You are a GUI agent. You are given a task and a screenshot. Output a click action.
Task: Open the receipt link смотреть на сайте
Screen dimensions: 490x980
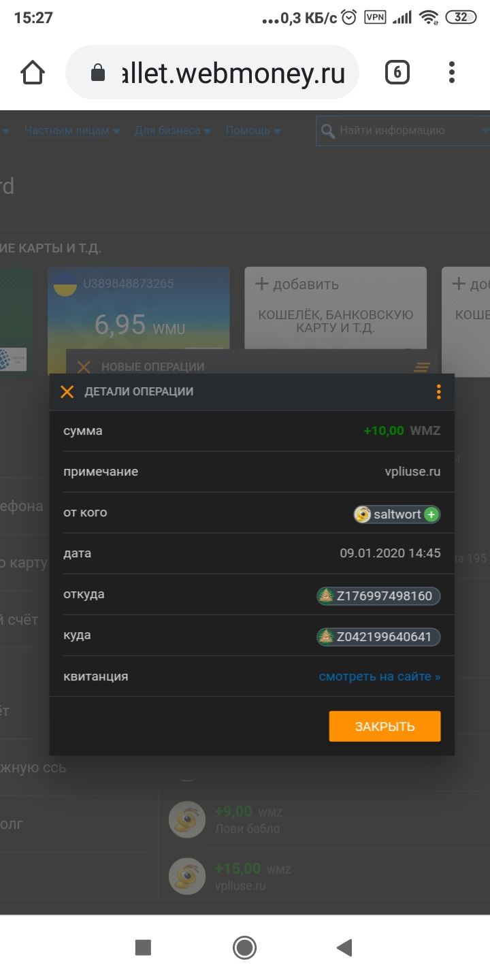click(380, 676)
